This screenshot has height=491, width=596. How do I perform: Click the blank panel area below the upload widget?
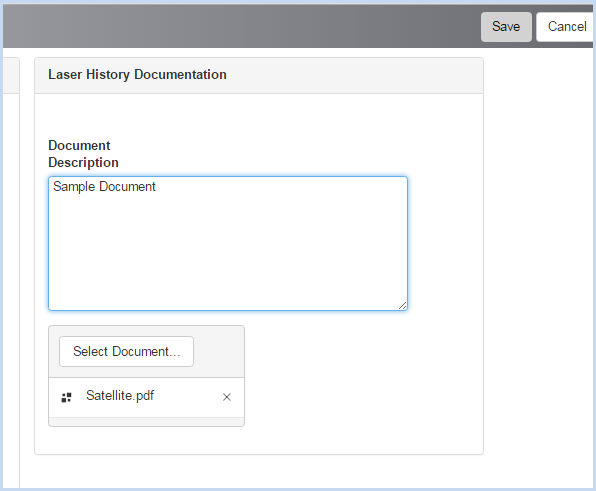258,440
